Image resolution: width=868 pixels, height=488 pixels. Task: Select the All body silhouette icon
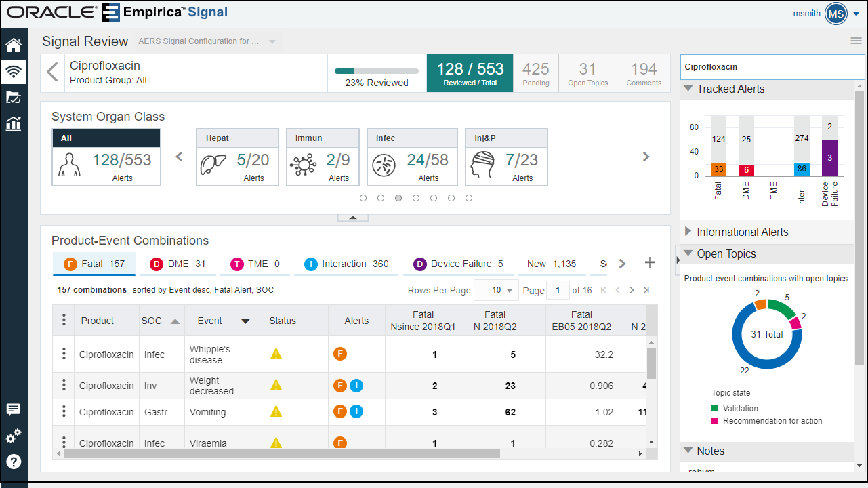point(68,166)
